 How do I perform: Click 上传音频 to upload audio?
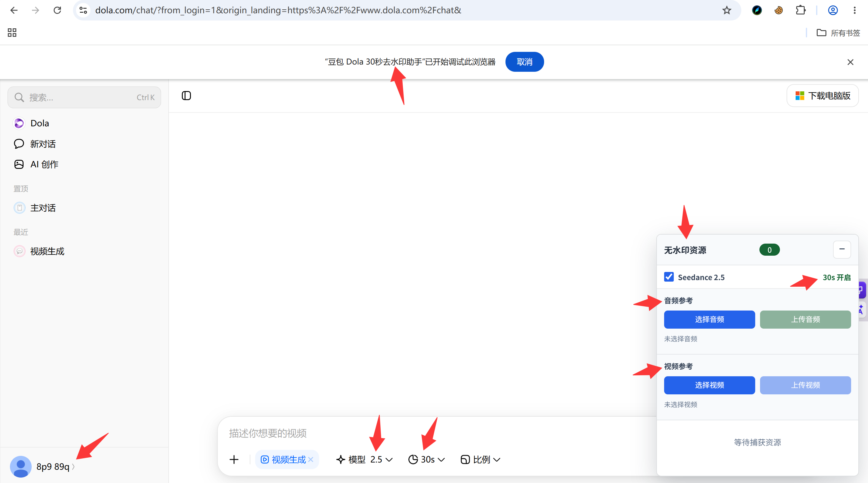click(805, 319)
